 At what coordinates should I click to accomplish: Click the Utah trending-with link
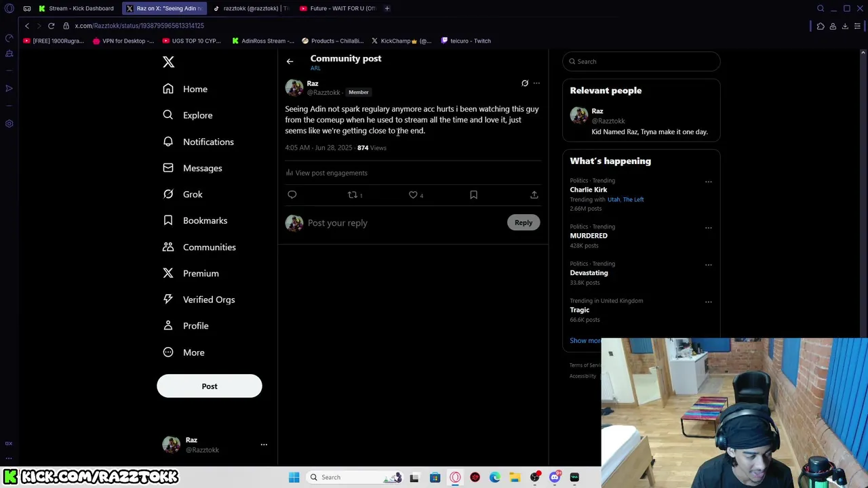click(x=614, y=200)
